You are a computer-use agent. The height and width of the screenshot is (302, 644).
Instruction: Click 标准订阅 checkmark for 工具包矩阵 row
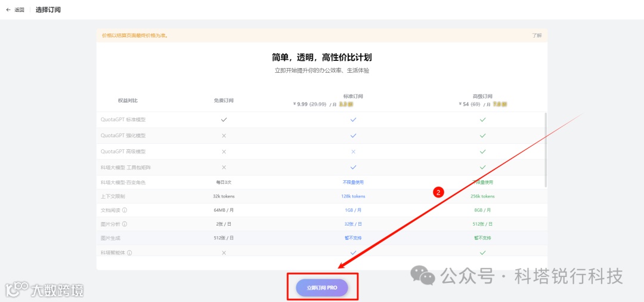click(353, 167)
